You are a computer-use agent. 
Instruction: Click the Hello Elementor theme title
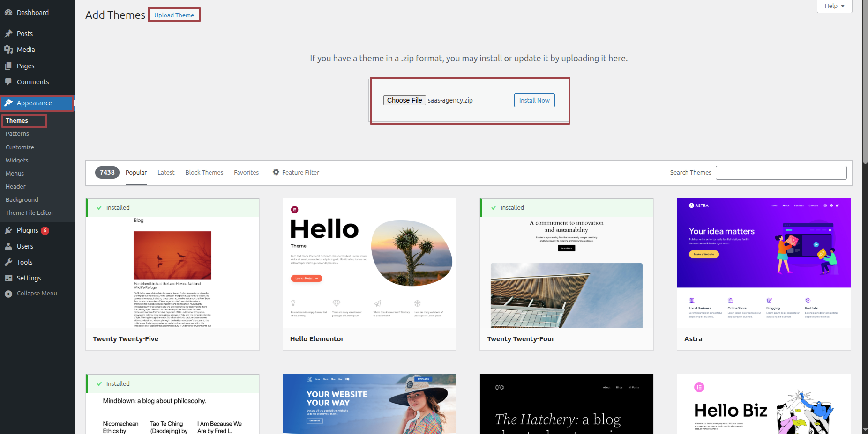click(317, 339)
